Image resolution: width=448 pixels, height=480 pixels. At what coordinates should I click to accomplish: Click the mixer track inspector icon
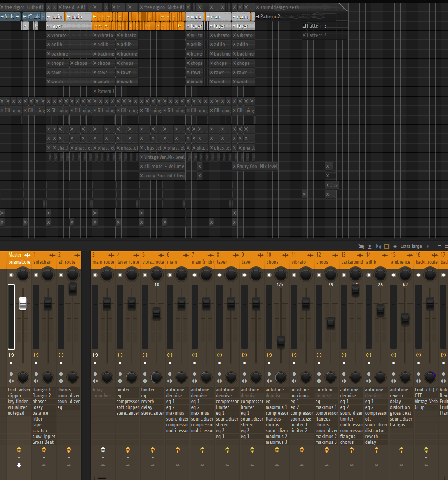pos(370,246)
